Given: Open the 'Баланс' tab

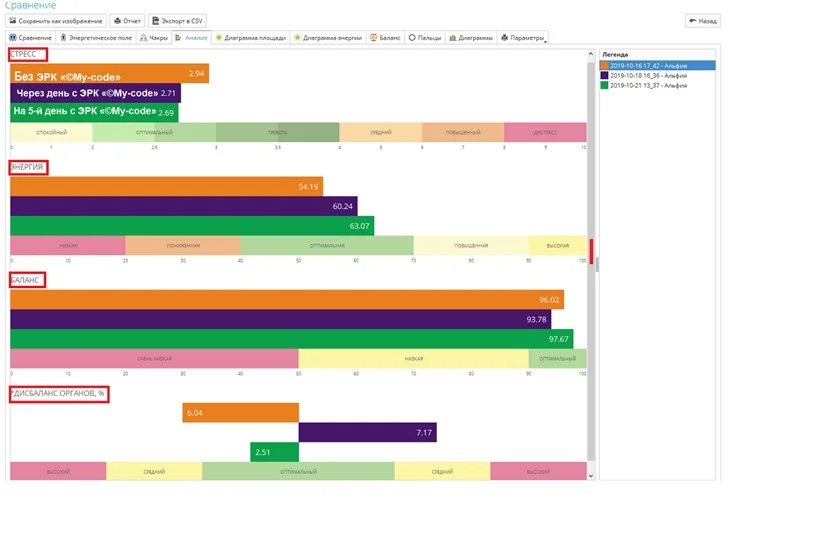Looking at the screenshot, I should point(385,38).
